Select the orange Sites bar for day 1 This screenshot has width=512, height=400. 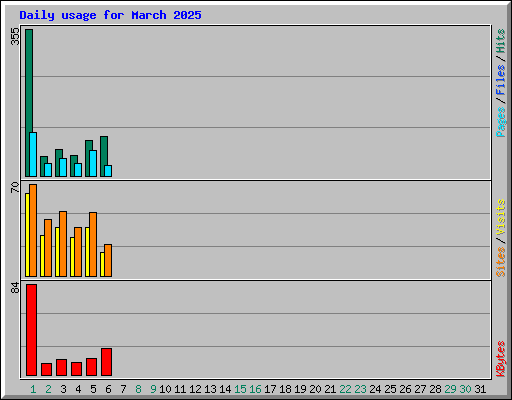[33, 230]
